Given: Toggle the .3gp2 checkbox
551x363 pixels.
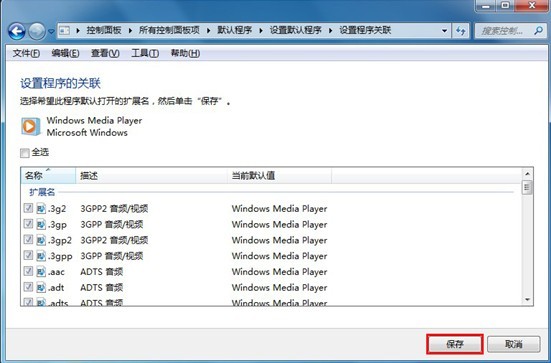Looking at the screenshot, I should (x=28, y=240).
